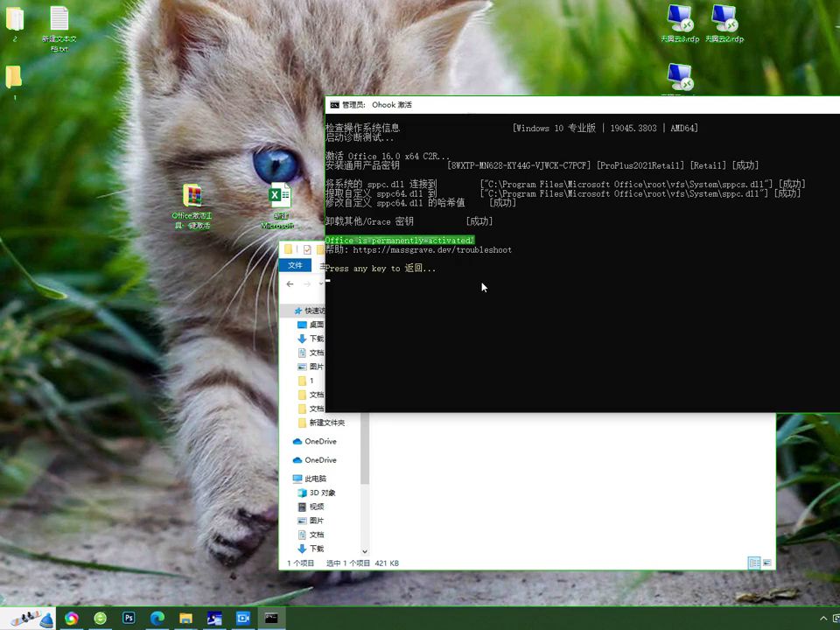Image resolution: width=840 pixels, height=630 pixels.
Task: Click the '检查操作系统信息' console line
Action: tap(362, 128)
